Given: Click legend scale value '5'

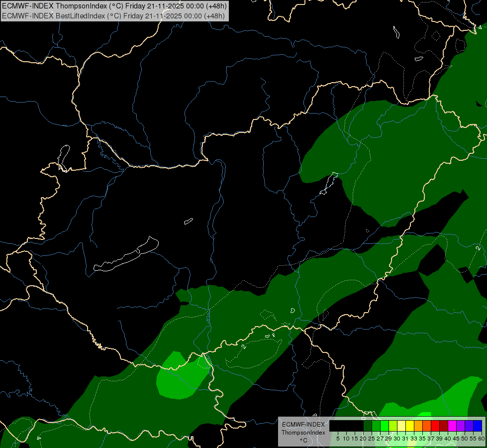Looking at the screenshot, I should tap(338, 439).
